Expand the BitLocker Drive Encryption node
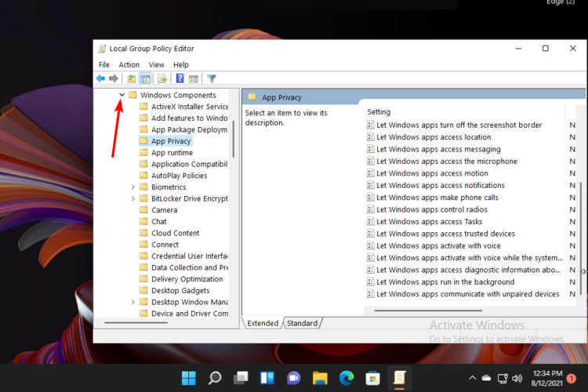588x392 pixels. pyautogui.click(x=132, y=199)
